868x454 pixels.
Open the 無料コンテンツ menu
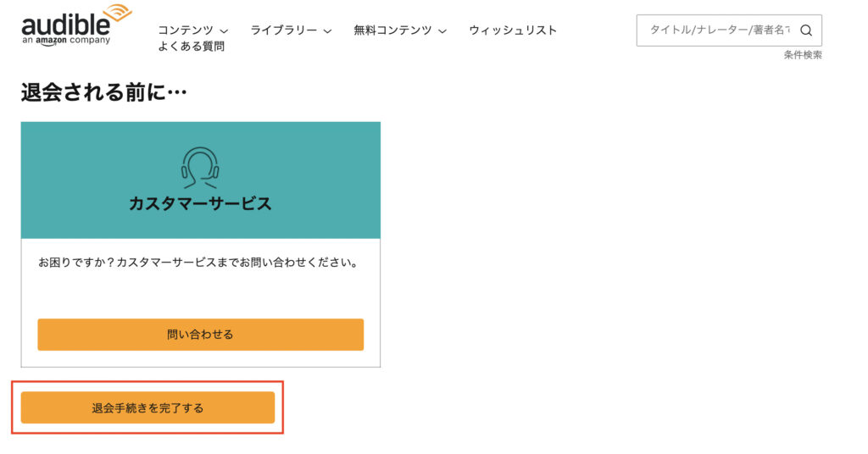pyautogui.click(x=392, y=30)
